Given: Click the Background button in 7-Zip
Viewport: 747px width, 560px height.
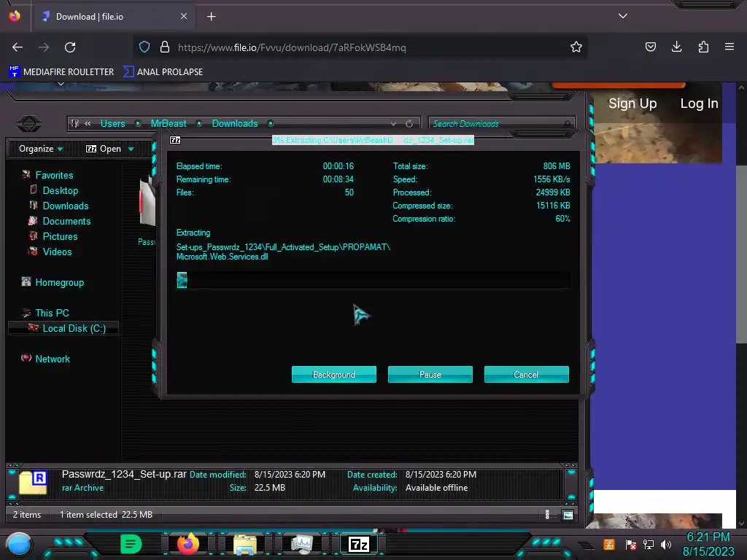Looking at the screenshot, I should [x=334, y=374].
